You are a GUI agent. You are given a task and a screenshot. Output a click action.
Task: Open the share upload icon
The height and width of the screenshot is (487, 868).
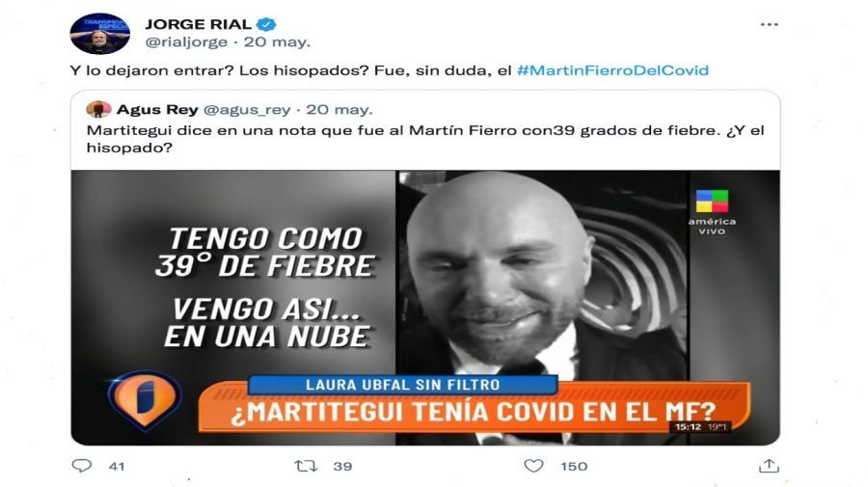[x=769, y=466]
